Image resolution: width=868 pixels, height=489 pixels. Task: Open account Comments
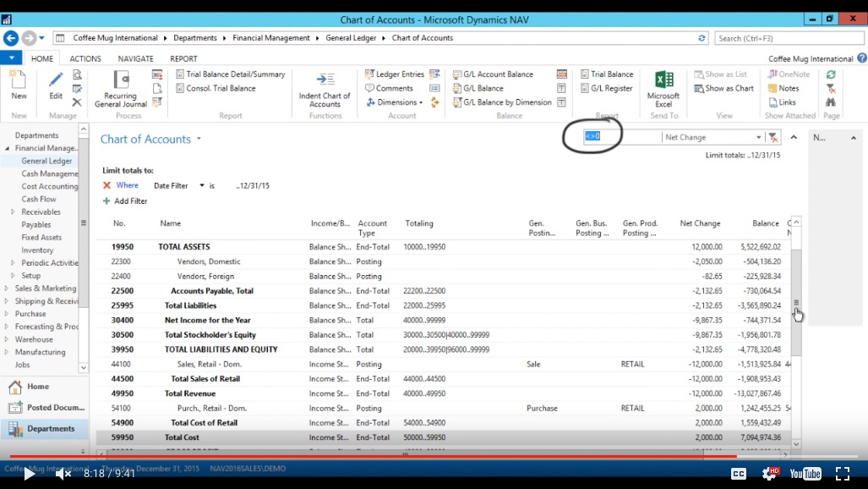[x=389, y=88]
